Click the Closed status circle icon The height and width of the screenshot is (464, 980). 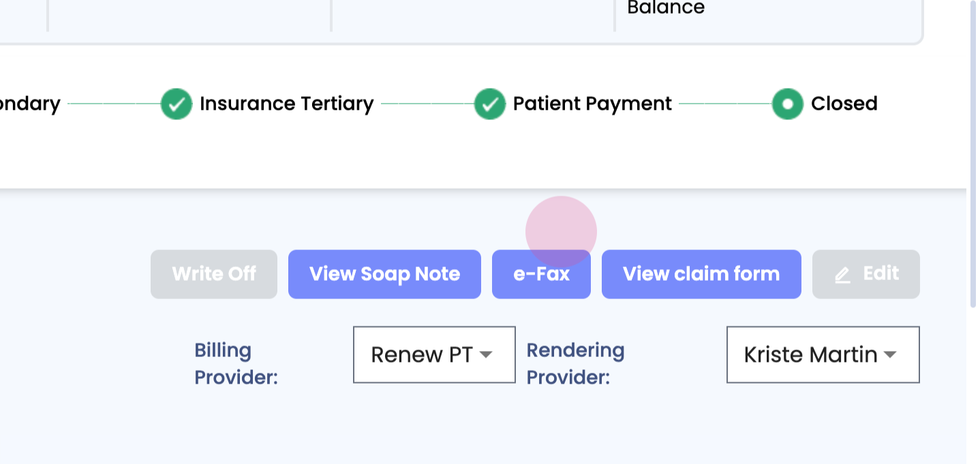tap(787, 104)
